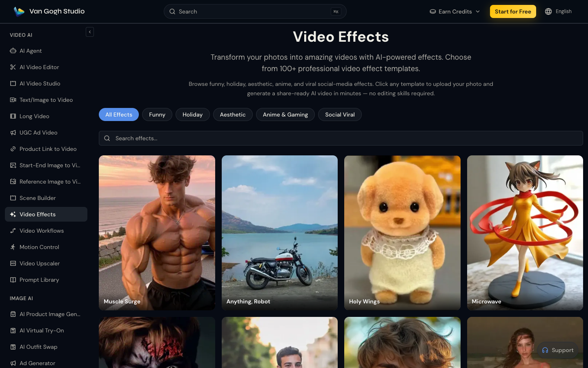Open AI Product Image Generator icon
The width and height of the screenshot is (588, 368).
pyautogui.click(x=13, y=314)
